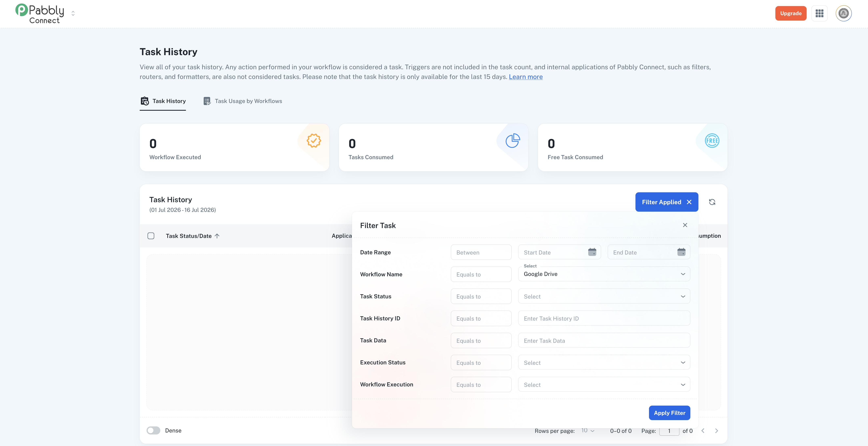Click the Apply Filter button
This screenshot has width=868, height=446.
[x=669, y=413]
